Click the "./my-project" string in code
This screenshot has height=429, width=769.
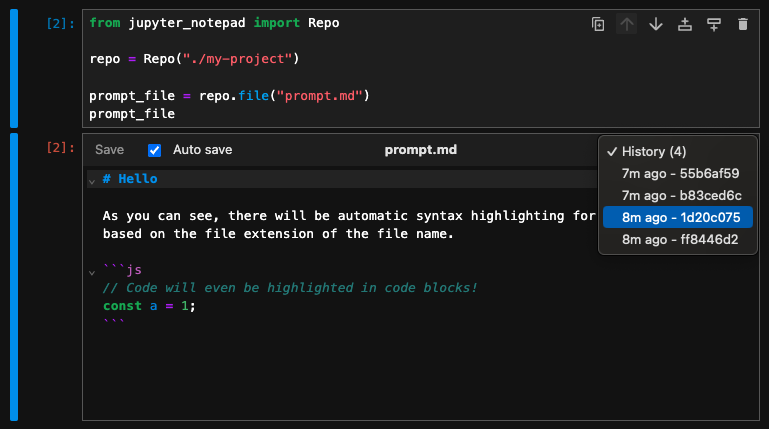click(x=237, y=59)
